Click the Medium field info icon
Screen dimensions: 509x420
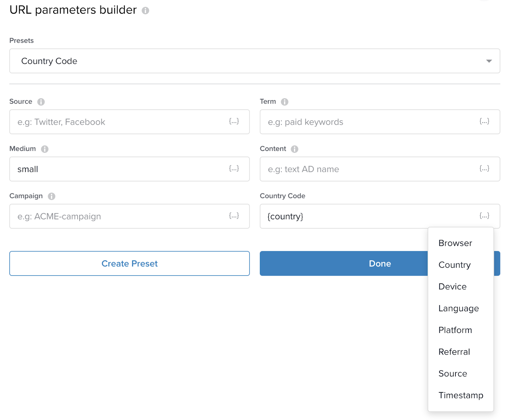click(45, 149)
